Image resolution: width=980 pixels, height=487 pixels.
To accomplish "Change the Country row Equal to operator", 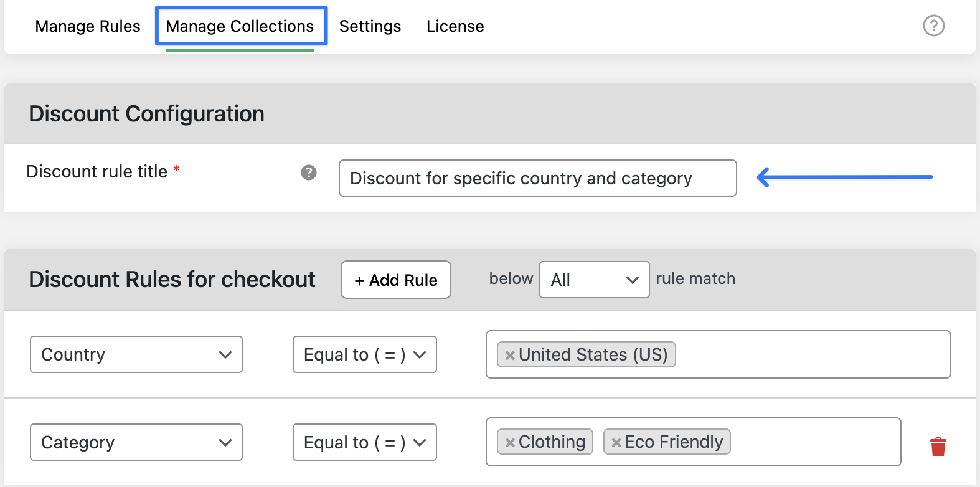I will tap(365, 354).
